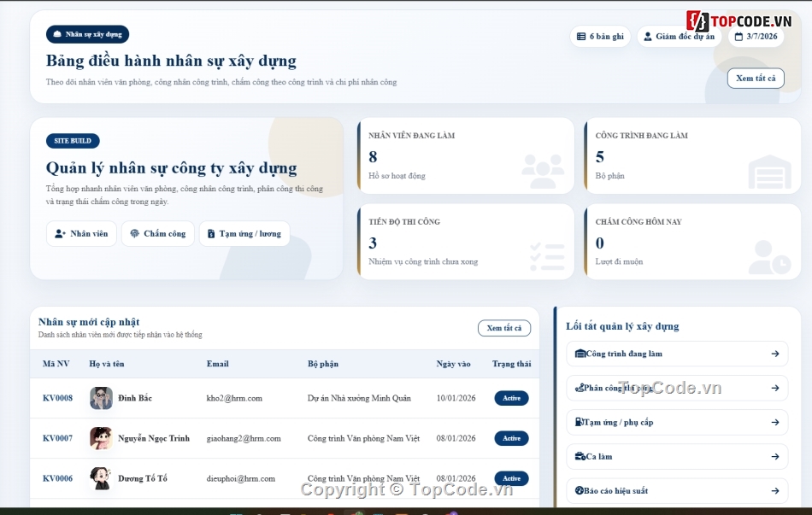Click the Giám đốc dự án pill
This screenshot has height=515, width=812.
tap(679, 37)
